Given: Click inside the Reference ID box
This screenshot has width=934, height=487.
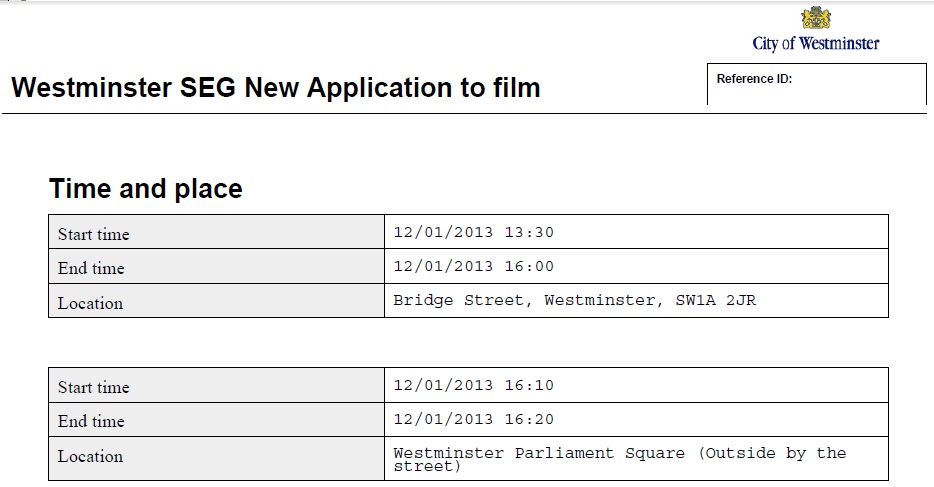Looking at the screenshot, I should point(817,84).
